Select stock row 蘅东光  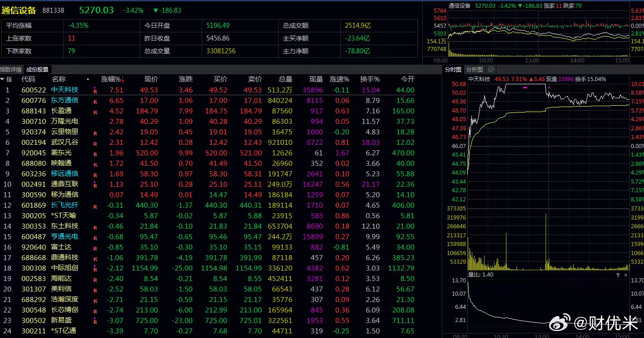(x=208, y=153)
